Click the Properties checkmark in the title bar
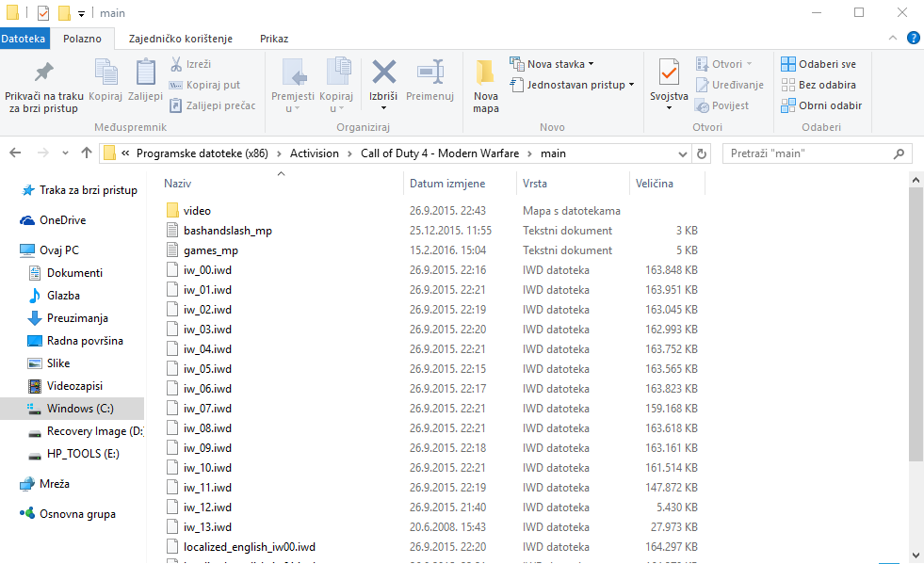The width and height of the screenshot is (924, 564). tap(43, 13)
